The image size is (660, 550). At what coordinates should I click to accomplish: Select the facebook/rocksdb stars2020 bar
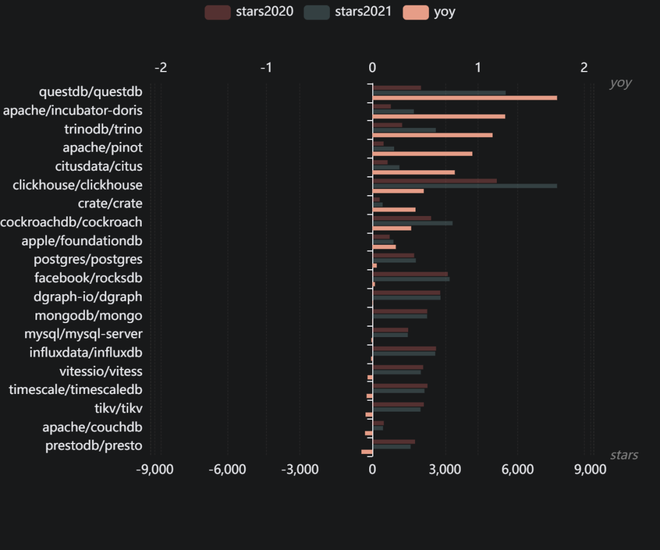click(x=410, y=273)
